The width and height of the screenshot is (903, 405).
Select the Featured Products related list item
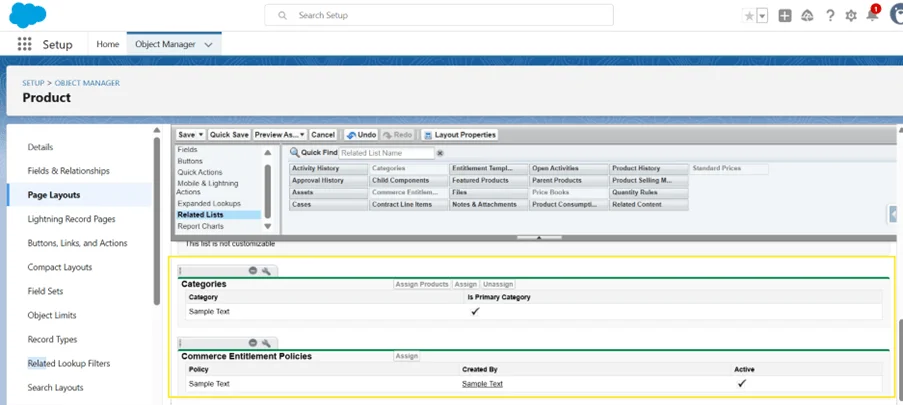point(488,180)
